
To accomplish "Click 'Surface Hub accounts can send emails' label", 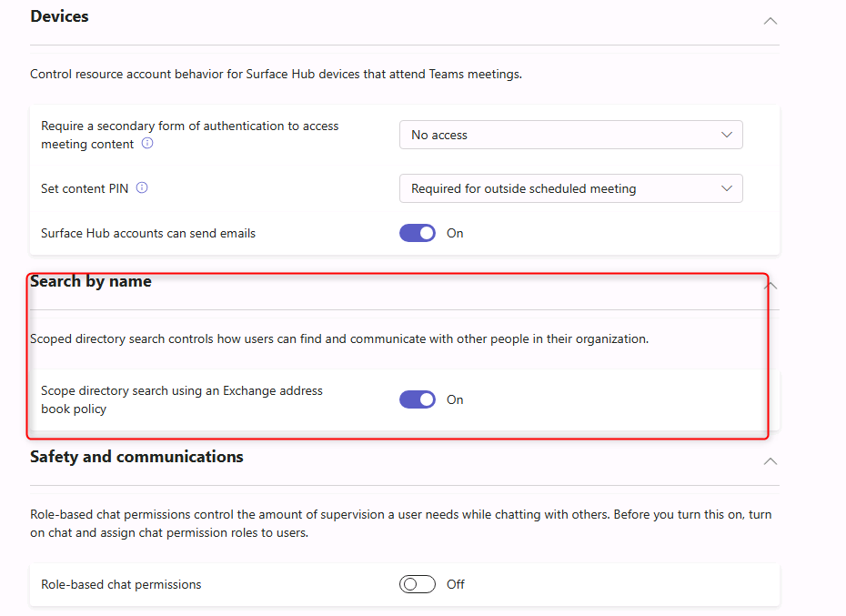I will (x=148, y=233).
